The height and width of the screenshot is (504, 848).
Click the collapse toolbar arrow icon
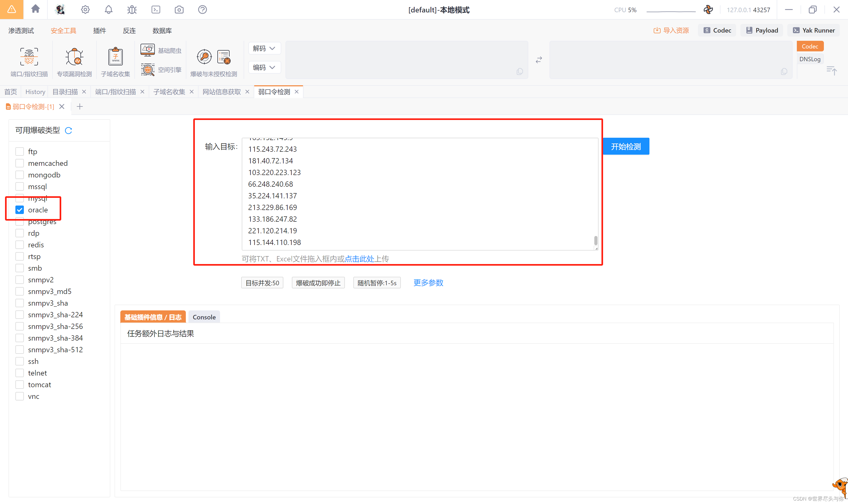(x=831, y=70)
